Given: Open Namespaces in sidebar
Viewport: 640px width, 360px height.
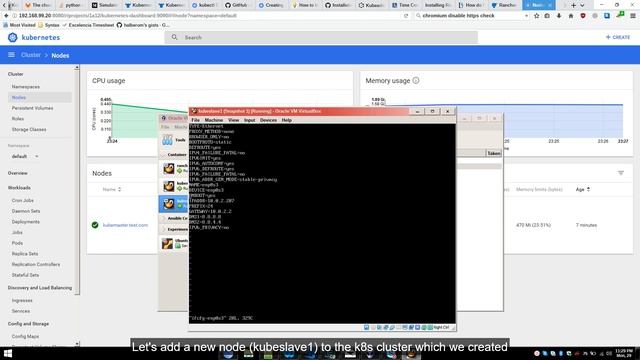Looking at the screenshot, I should (x=26, y=87).
